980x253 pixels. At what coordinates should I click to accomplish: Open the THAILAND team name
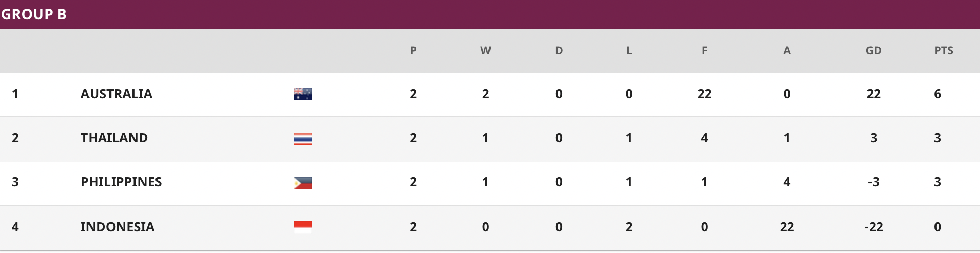tap(114, 138)
